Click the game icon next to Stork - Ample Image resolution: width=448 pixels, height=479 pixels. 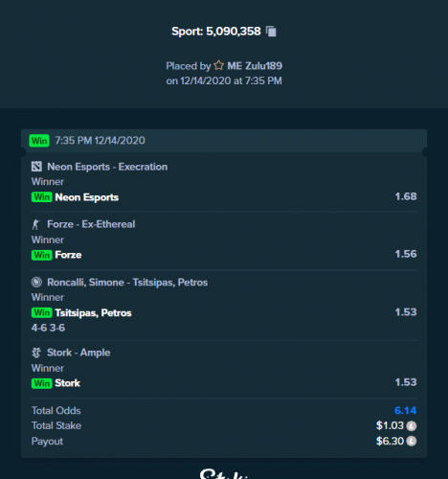tap(36, 353)
